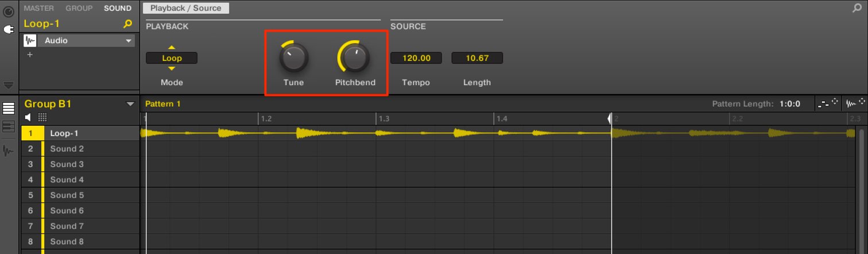The height and width of the screenshot is (254, 868).
Task: Click the Group B1 name
Action: click(x=48, y=105)
